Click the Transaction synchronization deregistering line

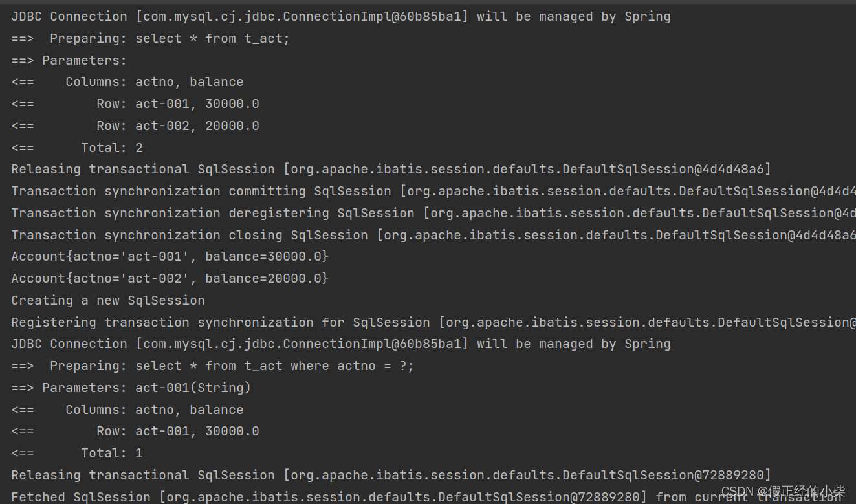433,214
